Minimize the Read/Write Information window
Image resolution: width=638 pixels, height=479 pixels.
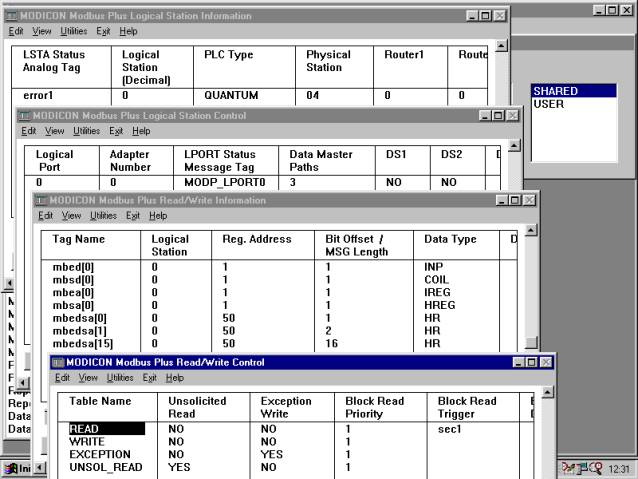502,200
